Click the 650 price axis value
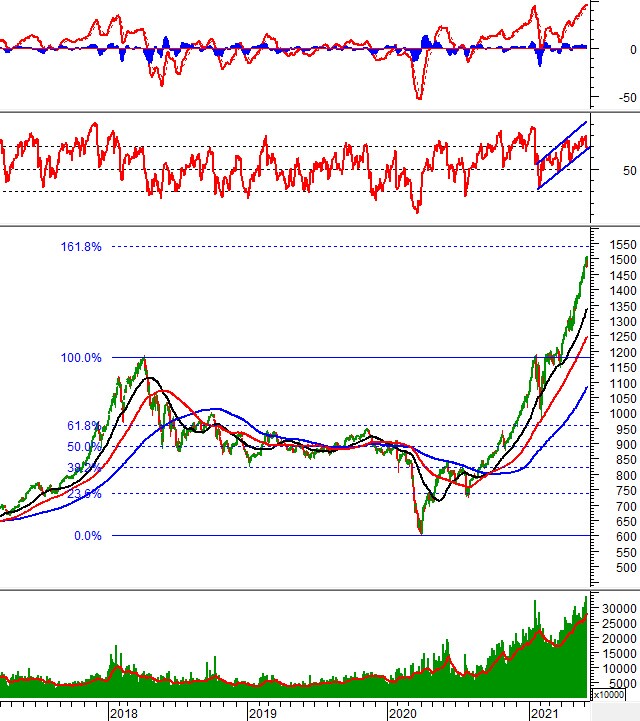Screen dimensions: 640x721 pos(626,522)
